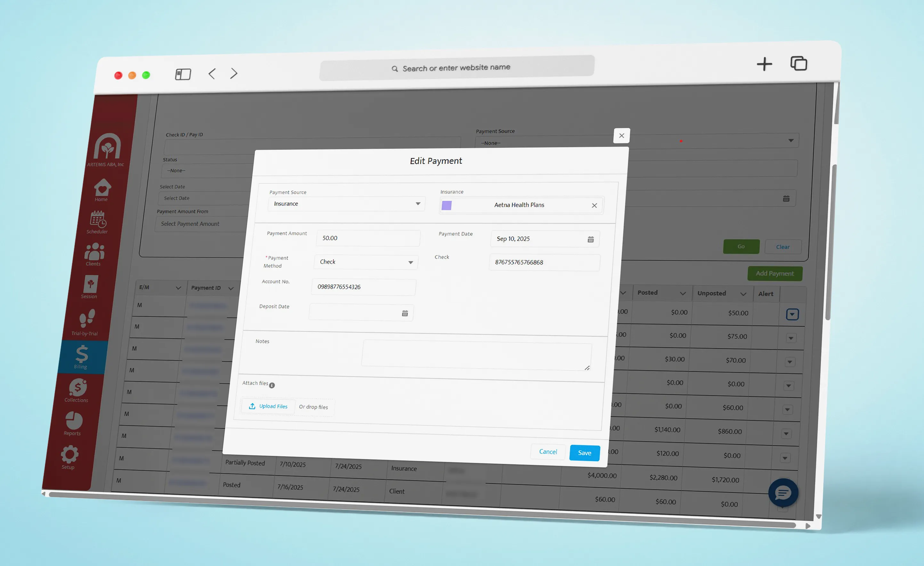
Task: Click the page's horizontal scrollbar
Action: coord(422,510)
